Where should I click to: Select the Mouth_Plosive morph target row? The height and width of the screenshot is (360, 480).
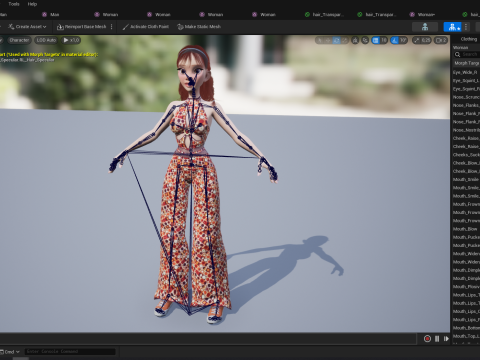coord(466,287)
